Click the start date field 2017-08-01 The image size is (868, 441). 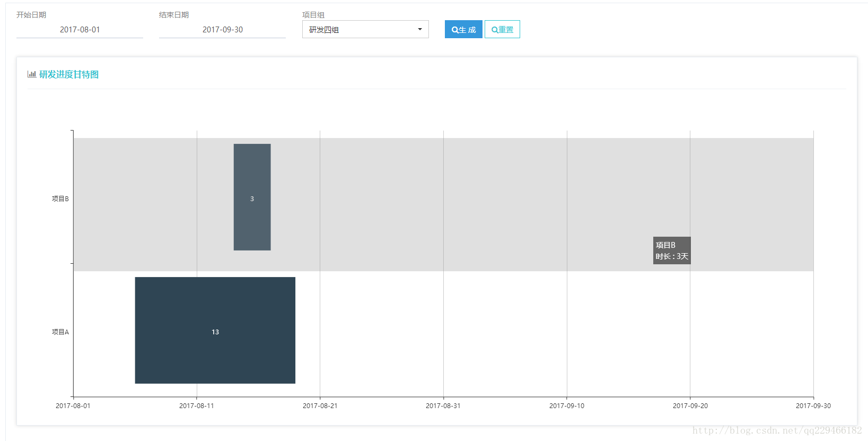coord(80,30)
